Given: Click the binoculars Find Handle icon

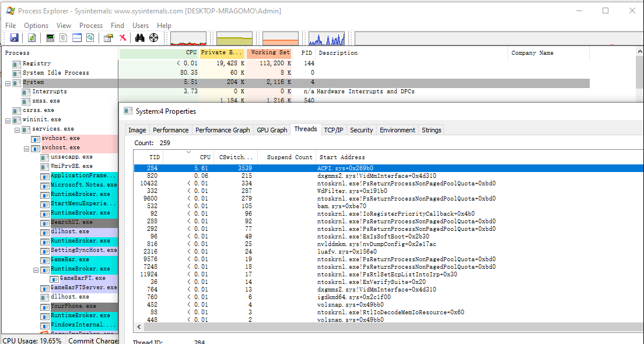Looking at the screenshot, I should tap(140, 38).
